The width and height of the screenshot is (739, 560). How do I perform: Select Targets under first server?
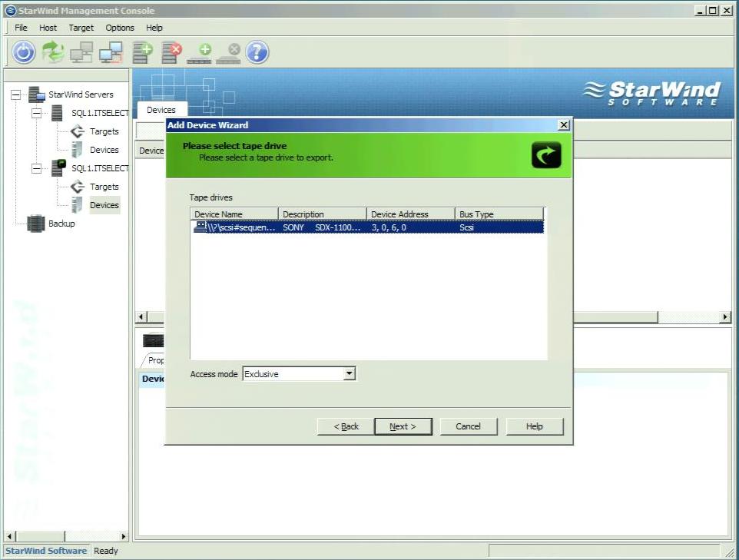[104, 131]
